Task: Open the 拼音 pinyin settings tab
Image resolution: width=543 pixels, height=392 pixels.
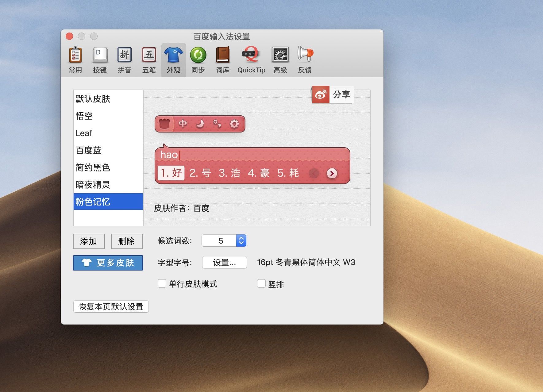Action: [125, 60]
